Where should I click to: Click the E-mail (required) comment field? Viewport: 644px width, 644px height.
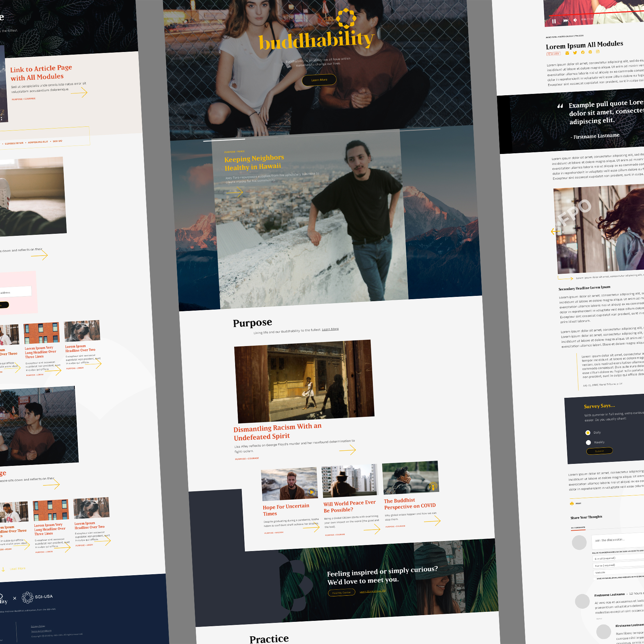coord(618,557)
